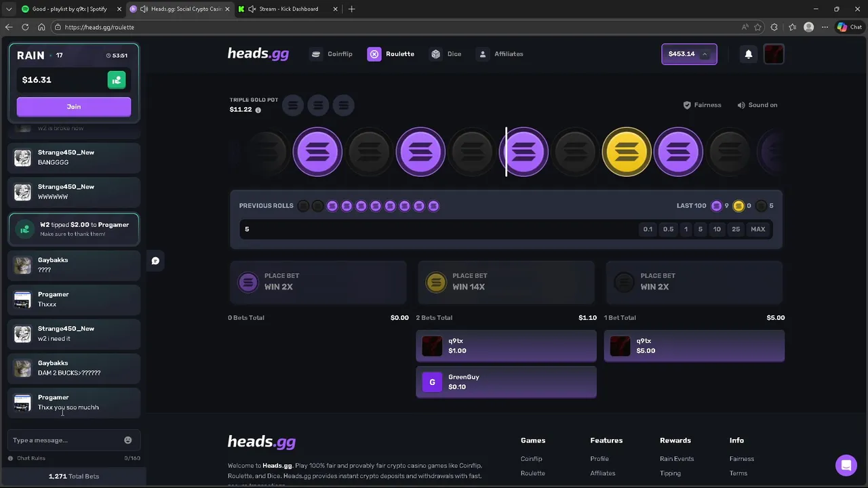The width and height of the screenshot is (868, 488).
Task: Open the notifications bell
Action: 749,54
